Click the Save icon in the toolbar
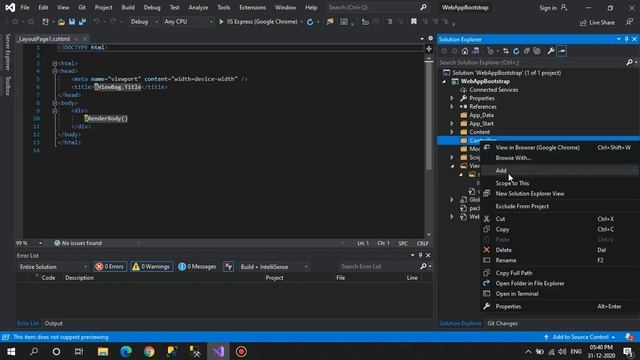The image size is (640, 360). (x=72, y=22)
